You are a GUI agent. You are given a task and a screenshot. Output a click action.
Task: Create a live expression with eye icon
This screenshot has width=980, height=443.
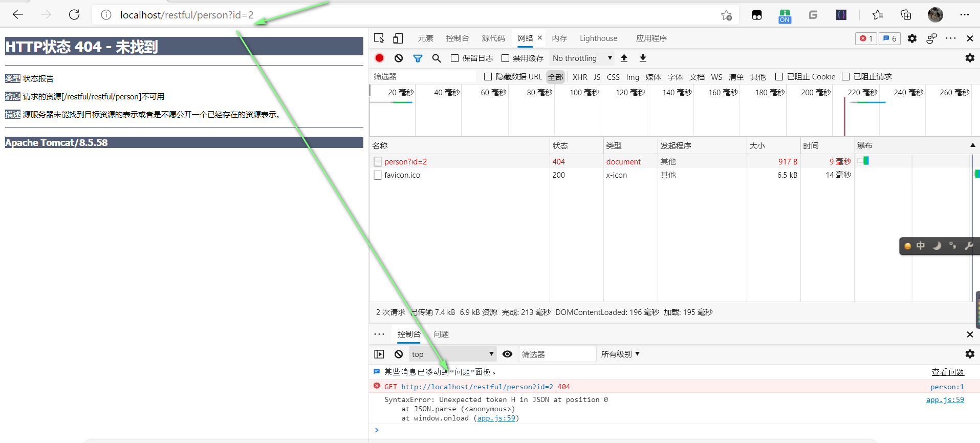pos(507,354)
